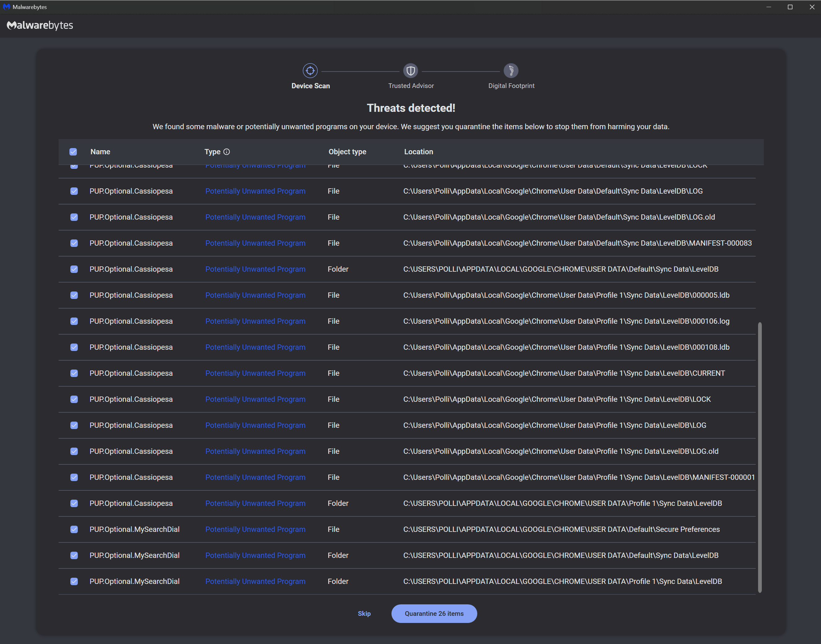821x644 pixels.
Task: Click the threat list vertical scrollbar thumb
Action: (760, 457)
